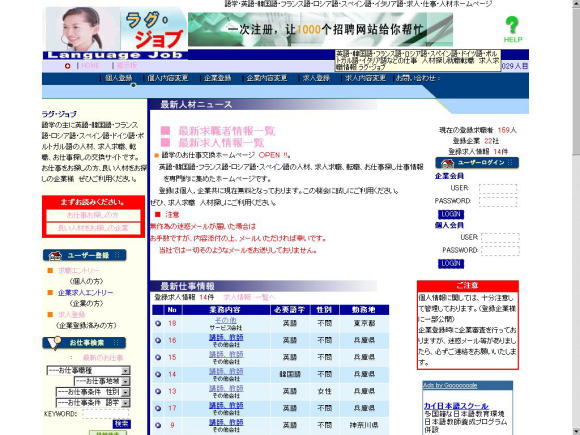
Task: Focus the 企業会員 PASSWORD field
Action: point(498,202)
